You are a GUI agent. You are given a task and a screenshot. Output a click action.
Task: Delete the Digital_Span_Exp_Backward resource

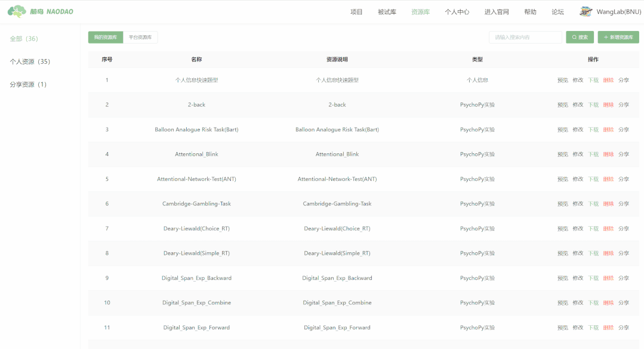[x=609, y=278]
